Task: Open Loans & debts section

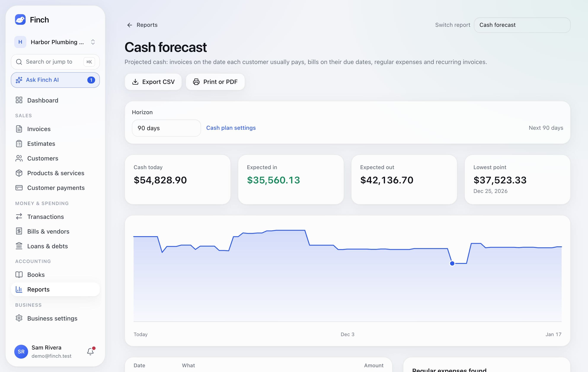Action: tap(55, 246)
